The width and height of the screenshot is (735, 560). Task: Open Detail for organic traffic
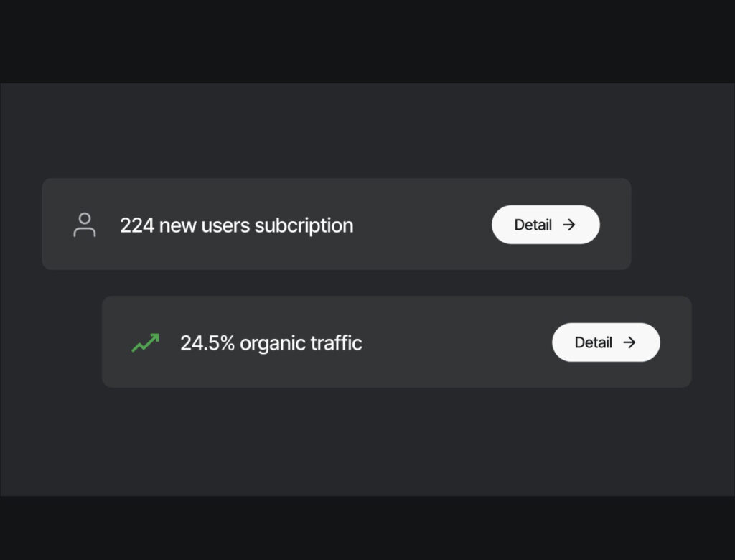click(605, 342)
